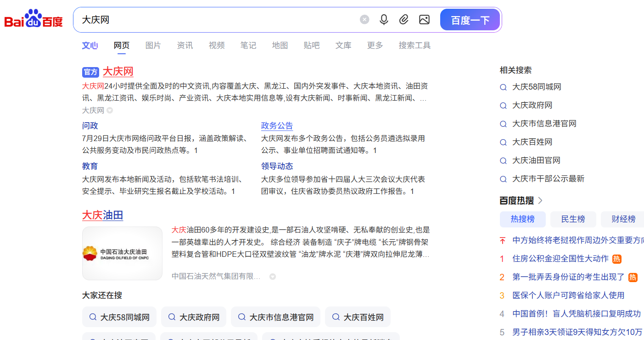
Task: Open related search 大庆市干部公示最新
Action: [x=549, y=179]
